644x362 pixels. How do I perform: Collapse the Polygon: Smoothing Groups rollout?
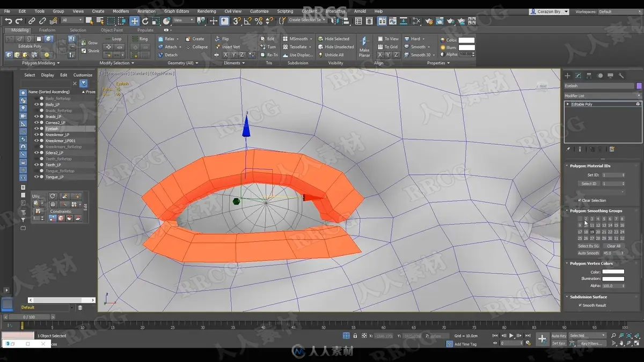(x=596, y=211)
